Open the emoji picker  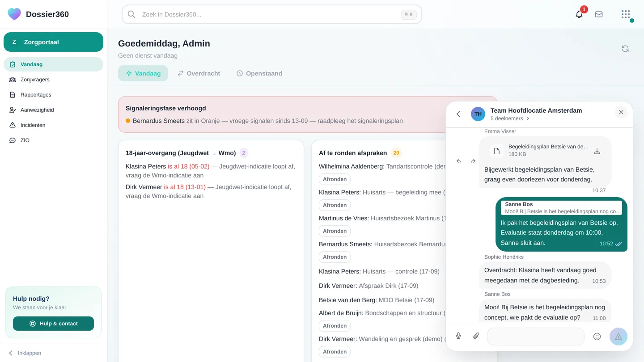tap(597, 337)
